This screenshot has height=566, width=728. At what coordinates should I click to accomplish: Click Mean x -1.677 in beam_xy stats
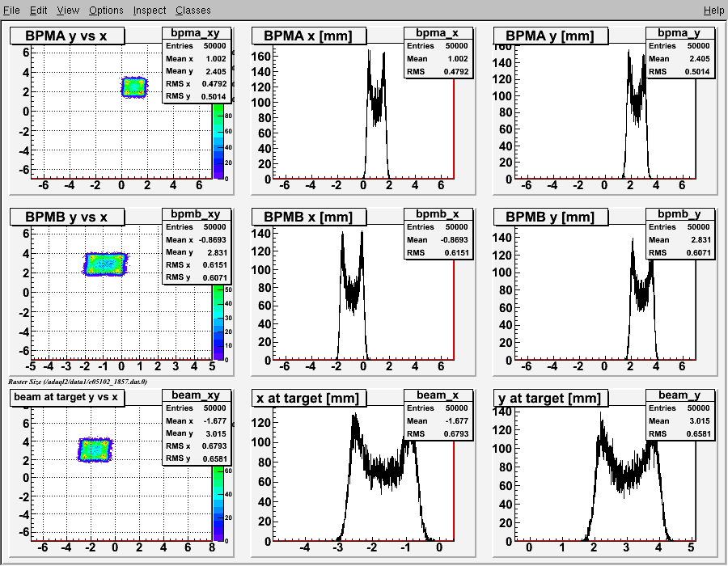tap(196, 420)
